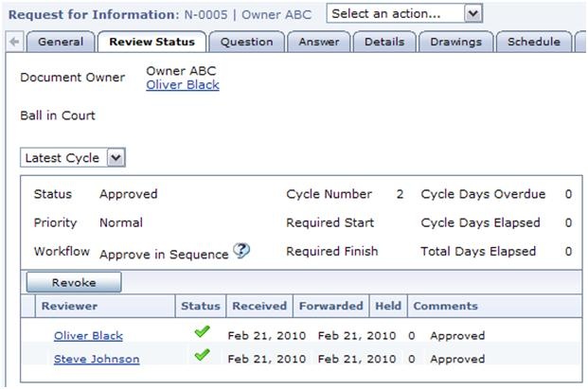
Task: Click the Comments column header
Action: pos(445,306)
